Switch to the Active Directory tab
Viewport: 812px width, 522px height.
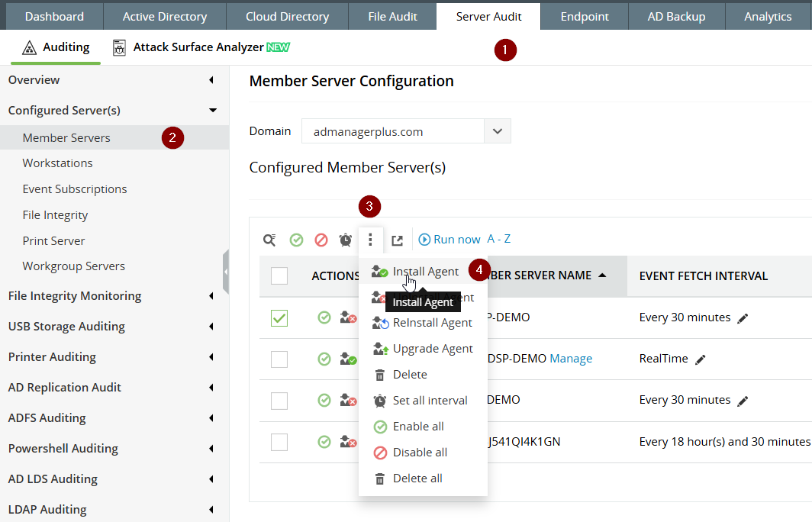pyautogui.click(x=164, y=16)
